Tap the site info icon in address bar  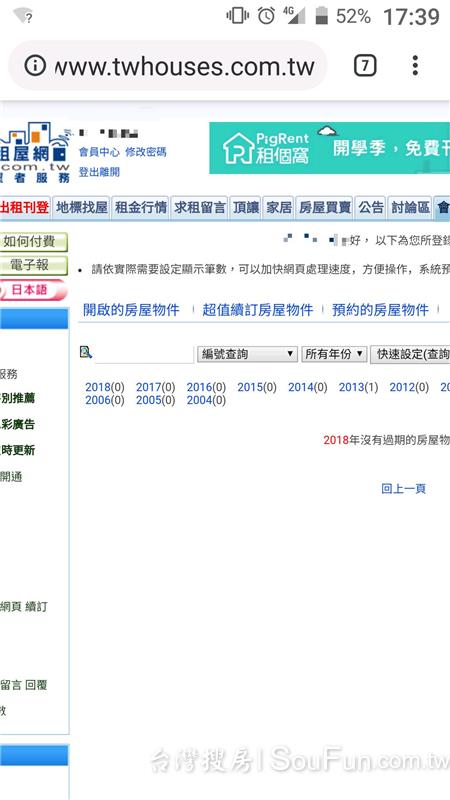35,66
